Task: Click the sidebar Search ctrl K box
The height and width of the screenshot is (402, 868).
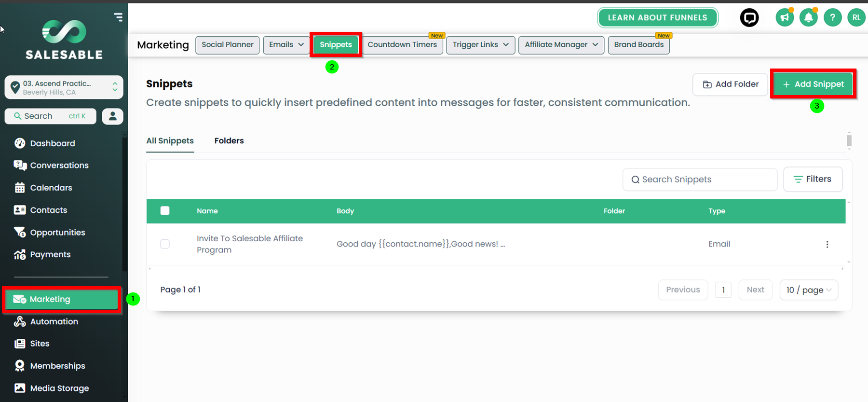Action: (x=51, y=116)
